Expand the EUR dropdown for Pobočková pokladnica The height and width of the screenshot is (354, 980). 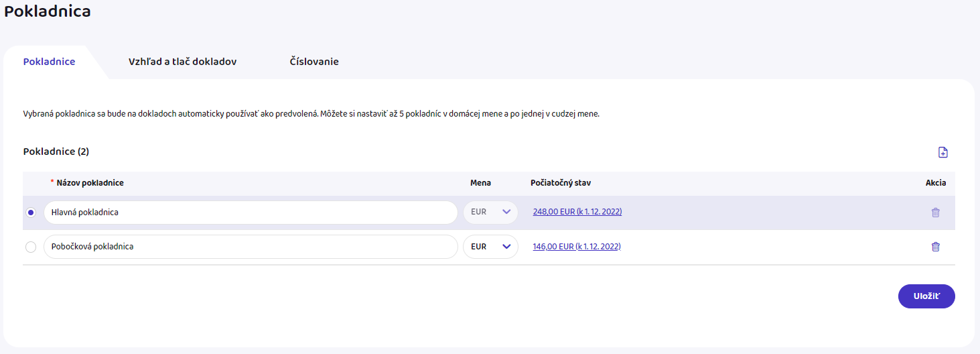(490, 247)
